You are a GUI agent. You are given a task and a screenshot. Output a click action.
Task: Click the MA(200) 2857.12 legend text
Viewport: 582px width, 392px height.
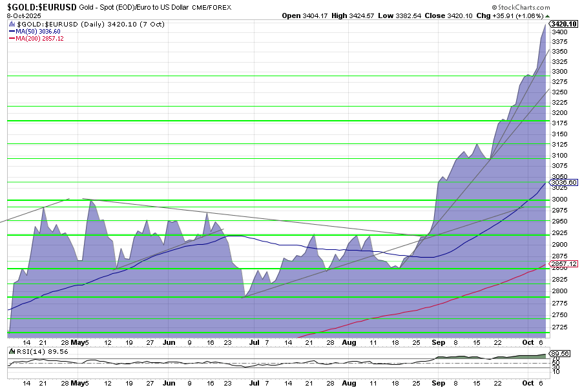(x=40, y=39)
